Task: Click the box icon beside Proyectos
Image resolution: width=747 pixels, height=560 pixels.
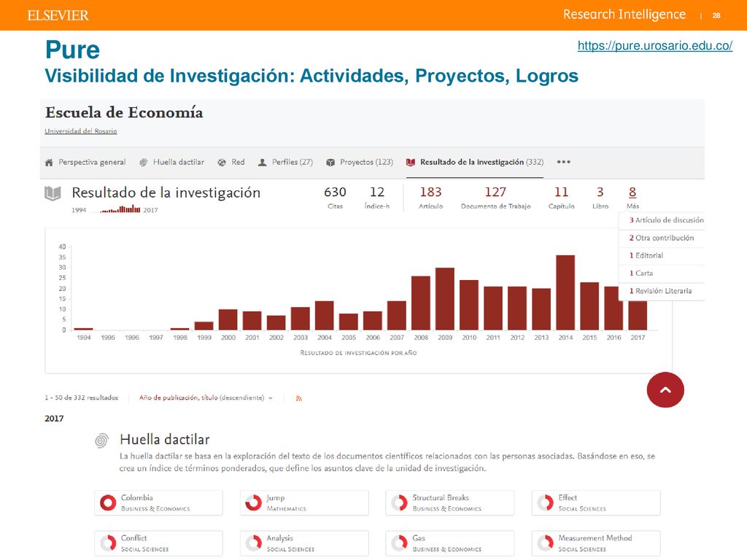Action: point(330,163)
